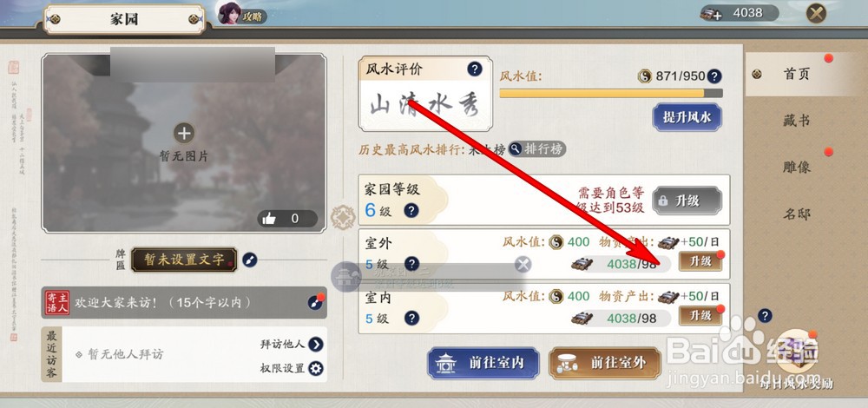Upgrade the 室外 level
This screenshot has width=868, height=408.
[x=700, y=261]
